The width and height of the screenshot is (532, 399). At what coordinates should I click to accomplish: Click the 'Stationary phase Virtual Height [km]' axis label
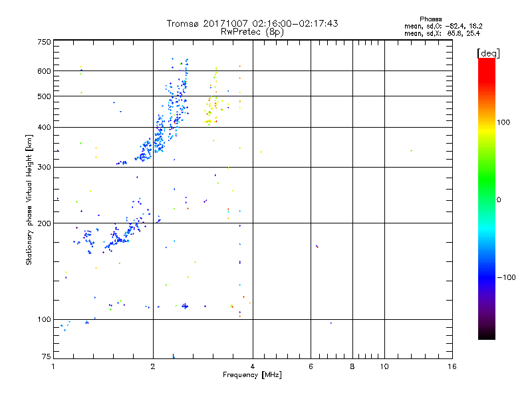point(29,199)
